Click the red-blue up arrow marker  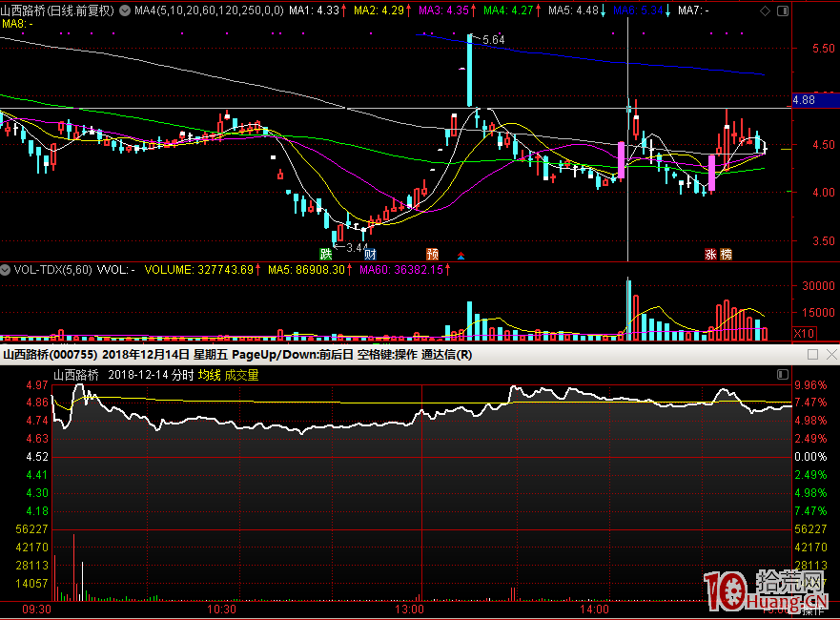click(x=461, y=256)
